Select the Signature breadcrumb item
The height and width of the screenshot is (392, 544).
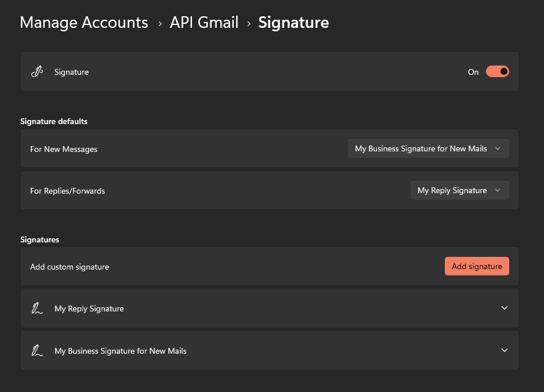point(293,22)
